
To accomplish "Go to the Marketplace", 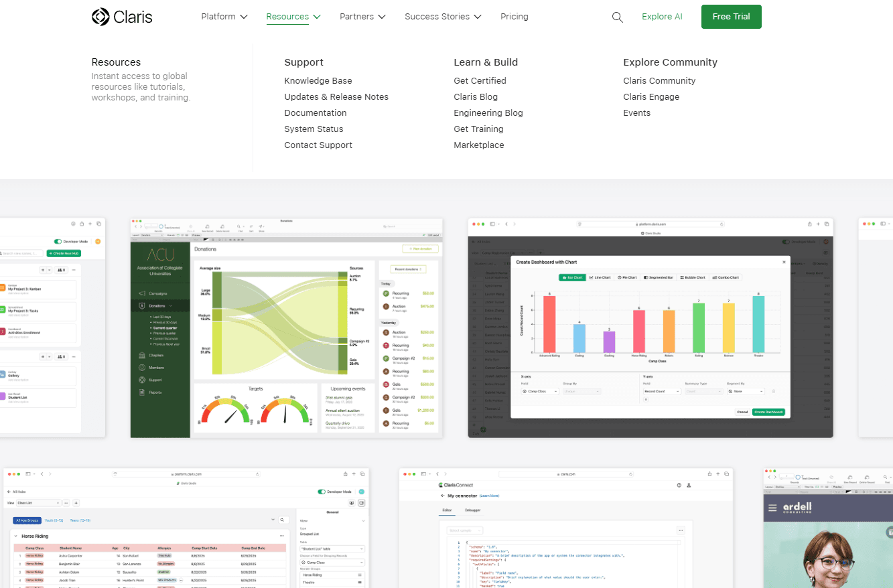I will 479,145.
